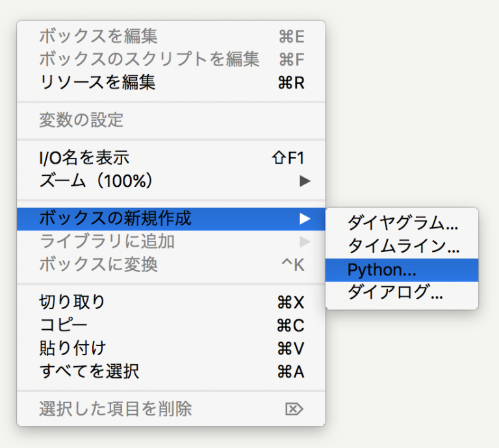Toggle I/O名を表示 option
This screenshot has width=499, height=448.
click(x=84, y=158)
